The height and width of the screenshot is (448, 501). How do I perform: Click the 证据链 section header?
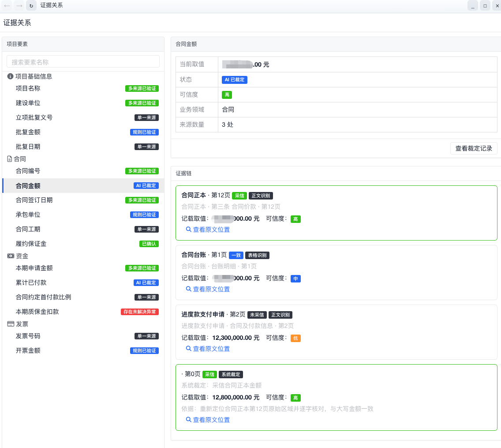pyautogui.click(x=184, y=173)
